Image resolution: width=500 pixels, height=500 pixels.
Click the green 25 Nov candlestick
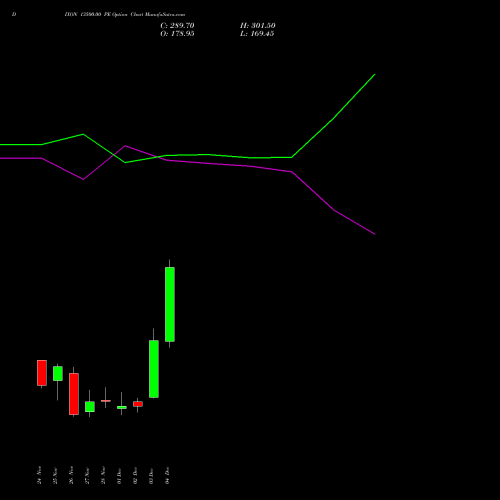(58, 373)
